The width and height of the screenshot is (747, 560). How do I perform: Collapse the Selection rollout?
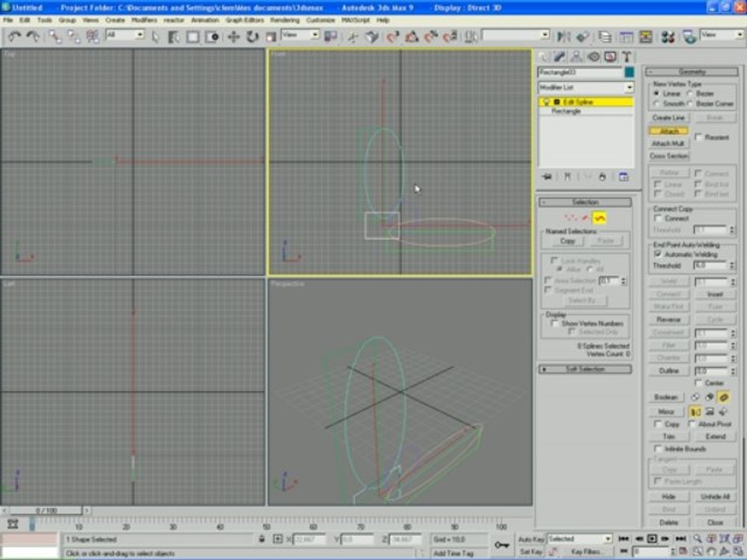pyautogui.click(x=585, y=202)
